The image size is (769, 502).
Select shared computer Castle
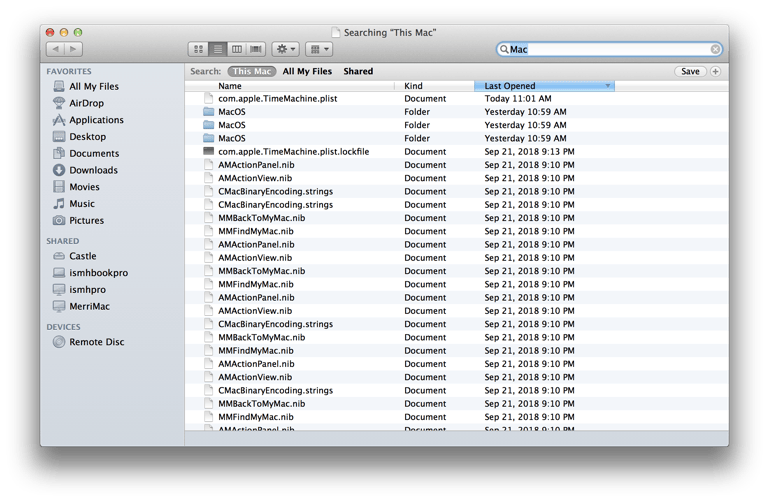(x=75, y=256)
